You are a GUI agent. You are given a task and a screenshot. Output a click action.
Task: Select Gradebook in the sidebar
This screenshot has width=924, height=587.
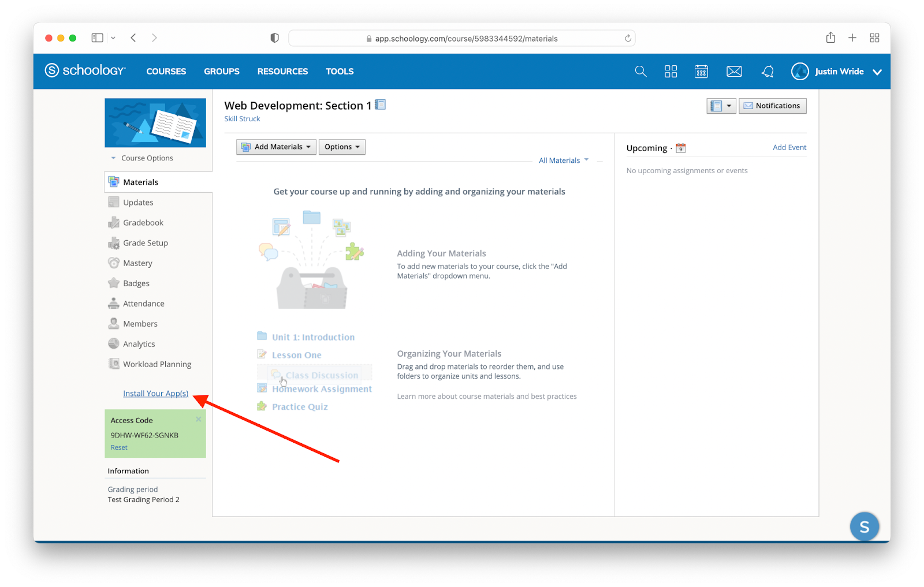pos(143,223)
